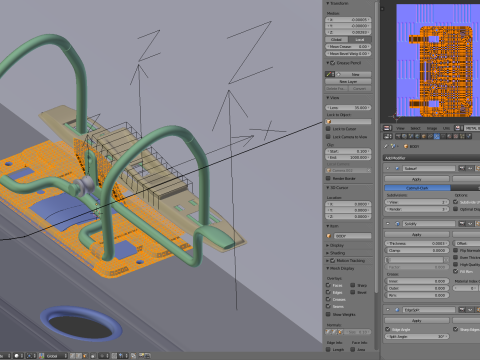Open the Render properties tab icon

398,136
